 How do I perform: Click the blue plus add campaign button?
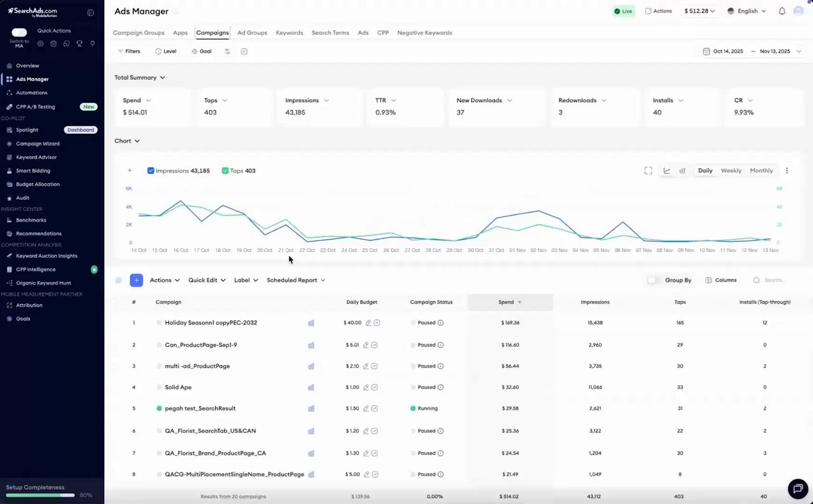click(136, 280)
